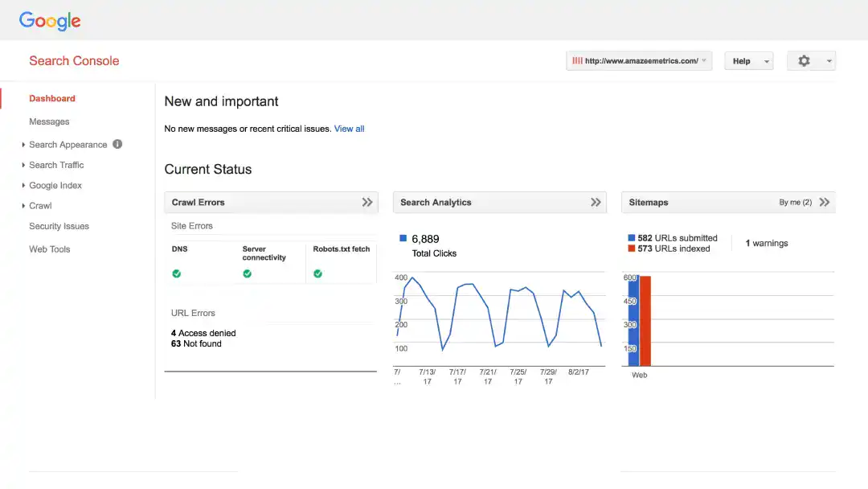Click the Site Errors label

191,226
